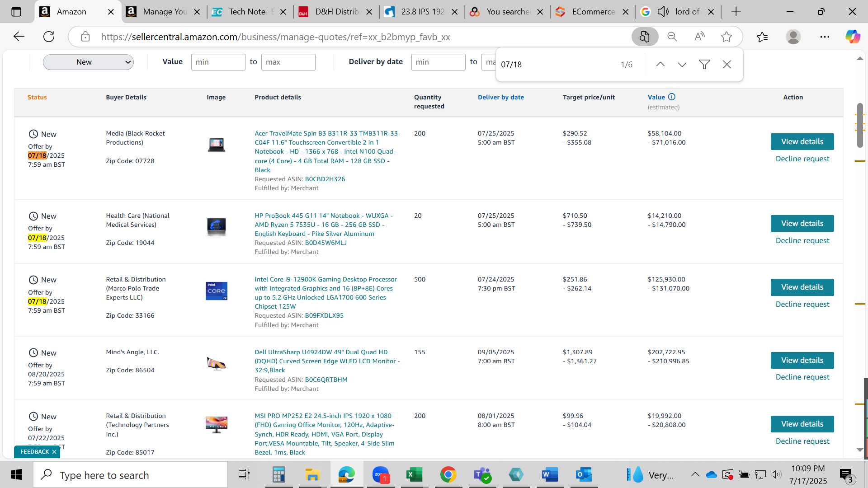The image size is (868, 488).
Task: Click the Value min input field
Action: pyautogui.click(x=218, y=62)
